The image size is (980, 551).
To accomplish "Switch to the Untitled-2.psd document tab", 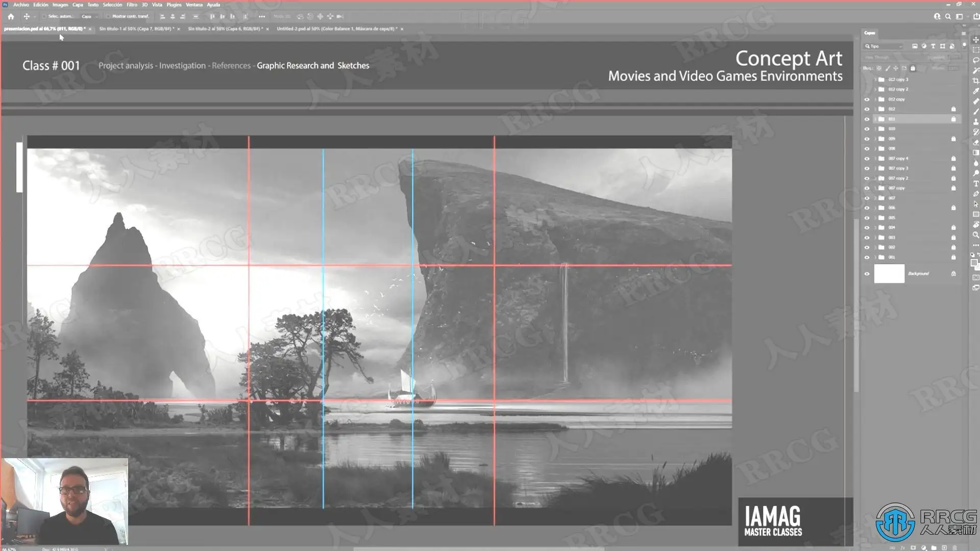I will [x=336, y=29].
